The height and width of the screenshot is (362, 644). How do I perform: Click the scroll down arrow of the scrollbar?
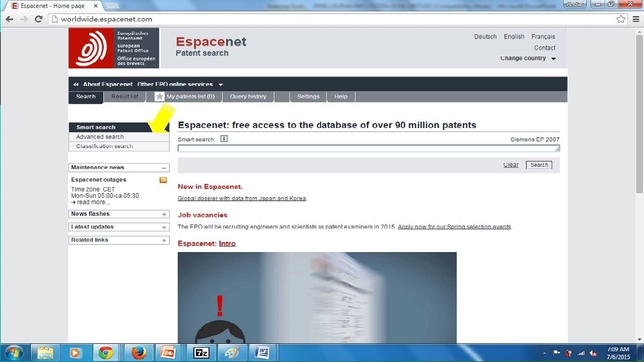click(639, 340)
